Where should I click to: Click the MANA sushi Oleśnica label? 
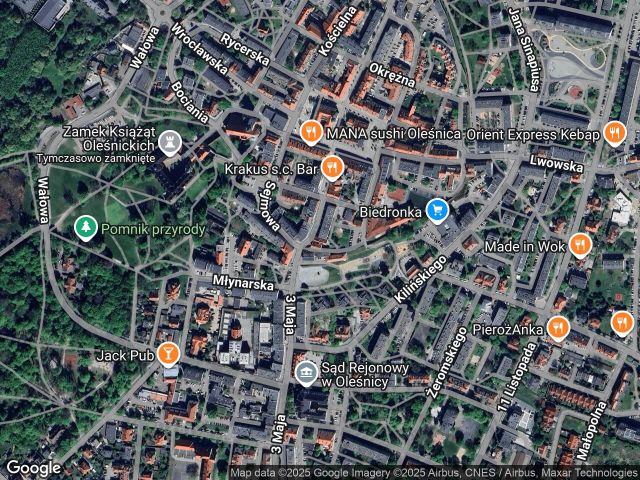(x=393, y=133)
